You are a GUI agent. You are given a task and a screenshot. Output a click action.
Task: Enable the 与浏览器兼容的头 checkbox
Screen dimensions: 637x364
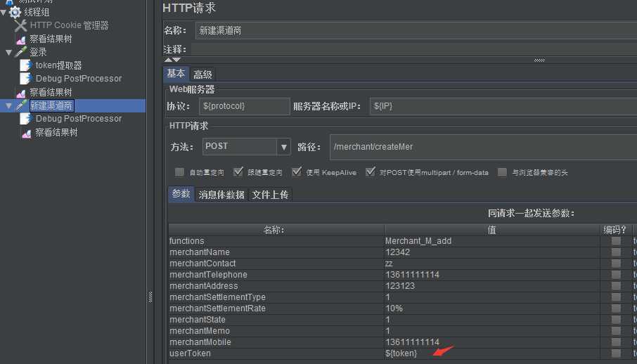503,172
